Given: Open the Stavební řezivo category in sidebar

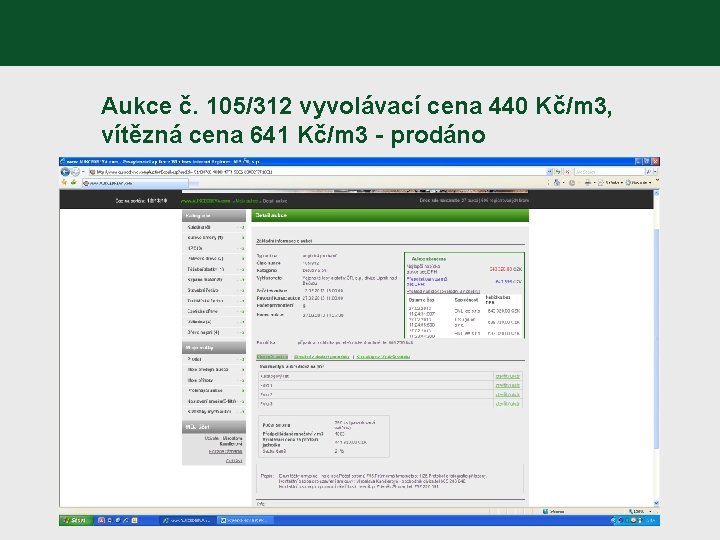Looking at the screenshot, I should click(x=215, y=290).
